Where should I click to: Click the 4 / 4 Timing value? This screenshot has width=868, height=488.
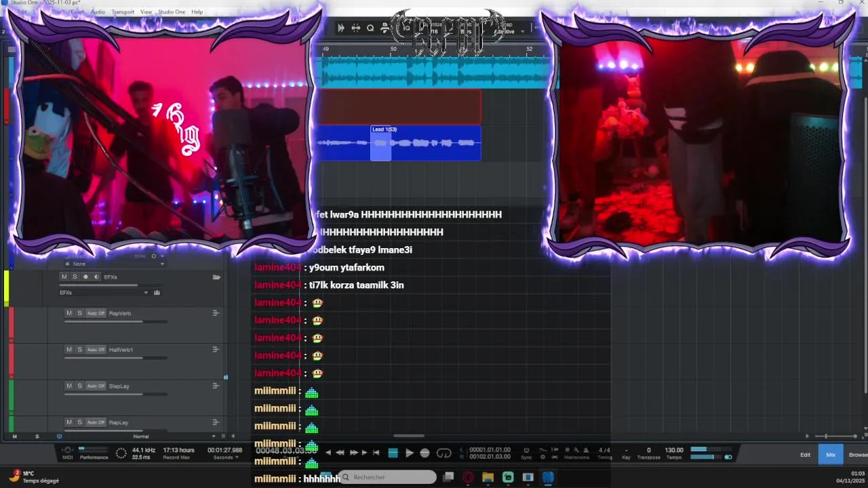tap(604, 450)
